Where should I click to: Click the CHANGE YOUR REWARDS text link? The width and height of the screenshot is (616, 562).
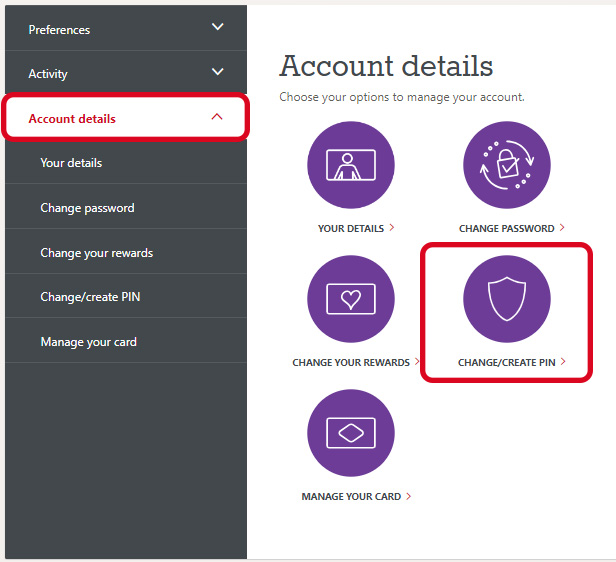pos(351,363)
